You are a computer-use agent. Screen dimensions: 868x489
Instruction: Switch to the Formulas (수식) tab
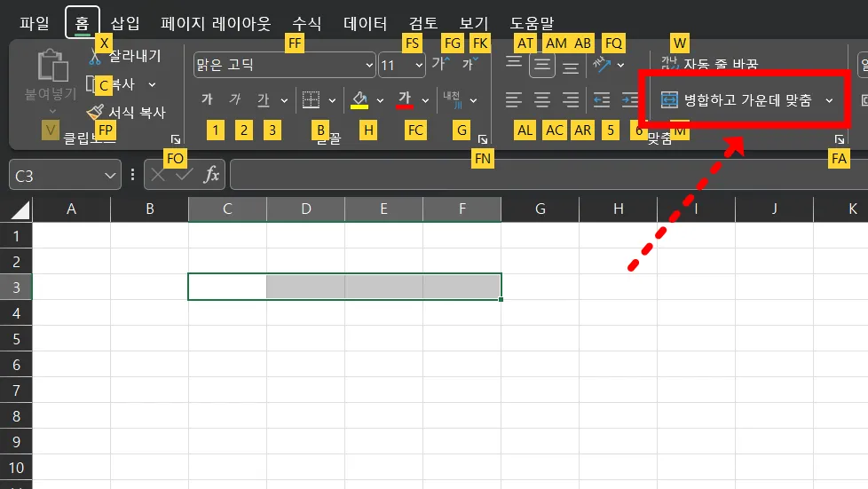click(307, 23)
